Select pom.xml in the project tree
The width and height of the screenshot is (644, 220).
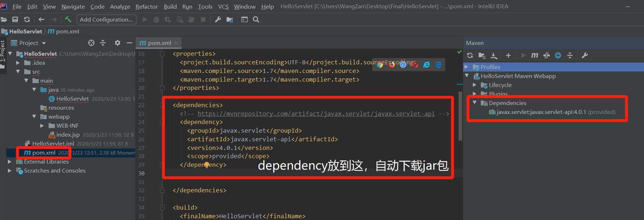tap(44, 153)
